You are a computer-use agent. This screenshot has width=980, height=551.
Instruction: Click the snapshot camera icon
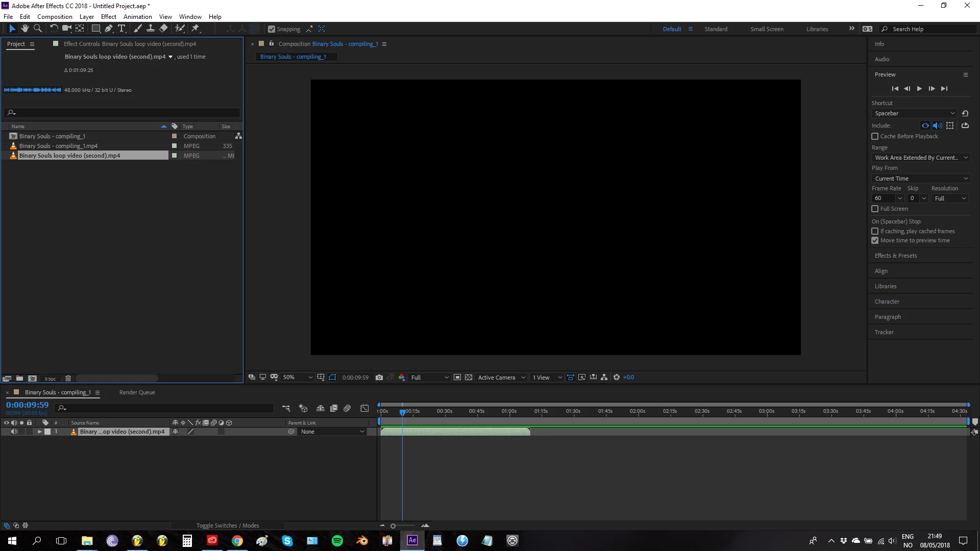(379, 378)
